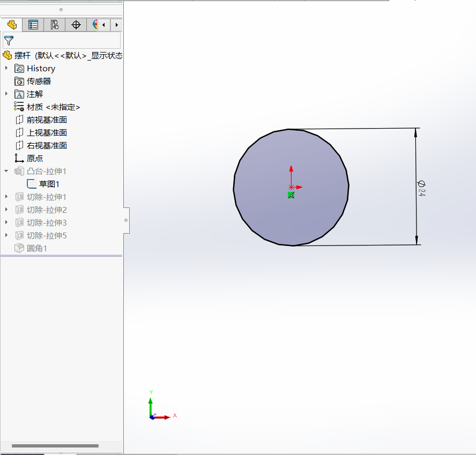The image size is (476, 455).
Task: Select the 原点 origin item
Action: coord(35,159)
